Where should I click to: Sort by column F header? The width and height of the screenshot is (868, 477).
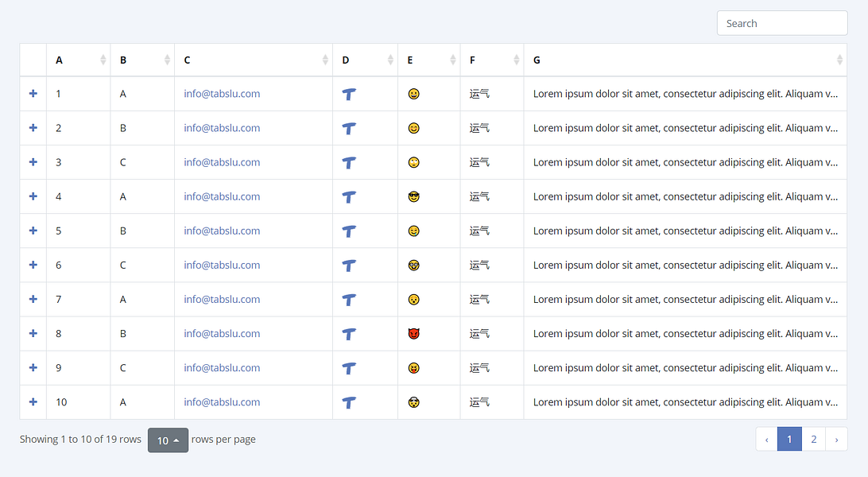tap(492, 60)
